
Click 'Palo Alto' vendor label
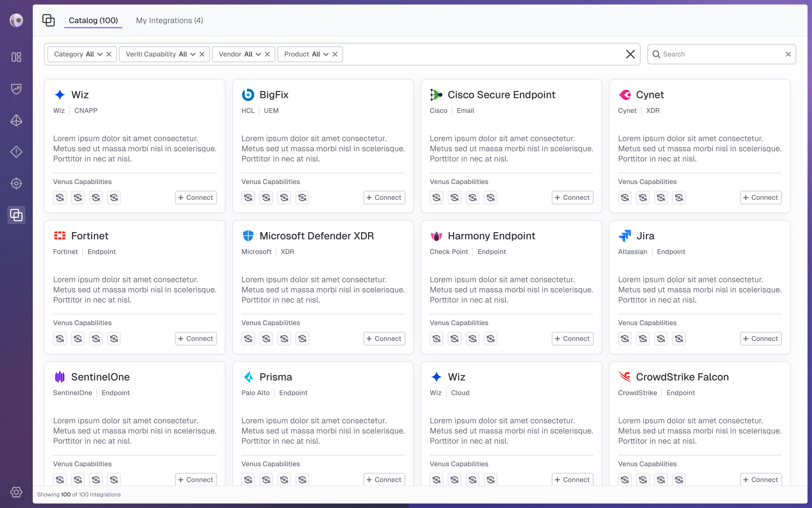tap(255, 393)
